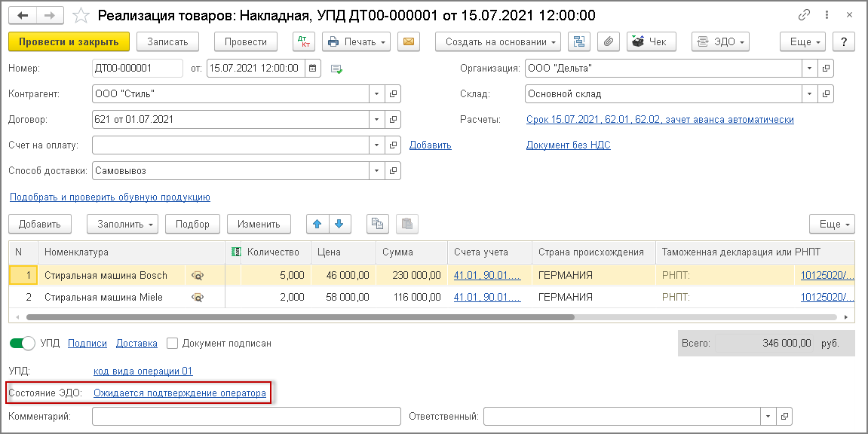
Task: Expand the Организация dropdown list
Action: (810, 69)
